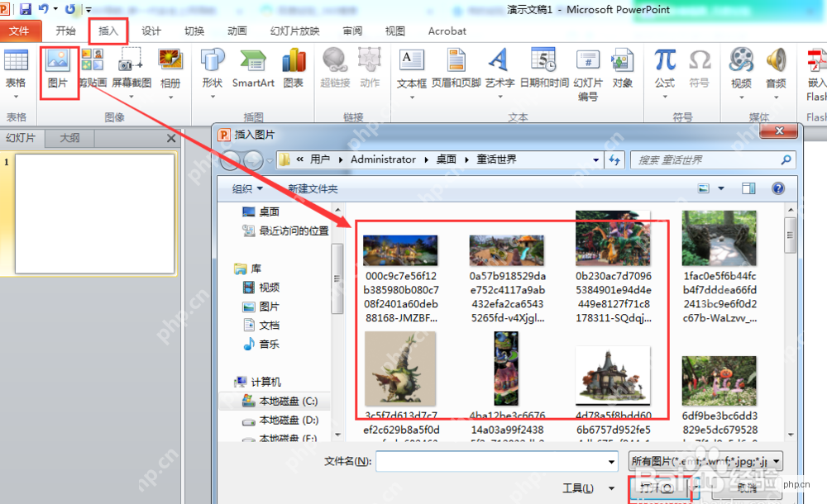Open the file type filter dropdown
The height and width of the screenshot is (504, 827).
777,461
